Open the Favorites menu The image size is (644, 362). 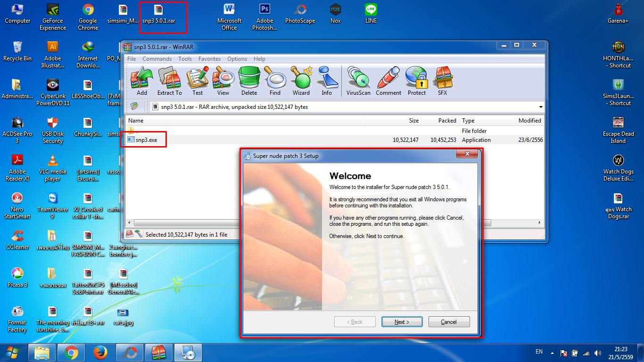pos(209,59)
